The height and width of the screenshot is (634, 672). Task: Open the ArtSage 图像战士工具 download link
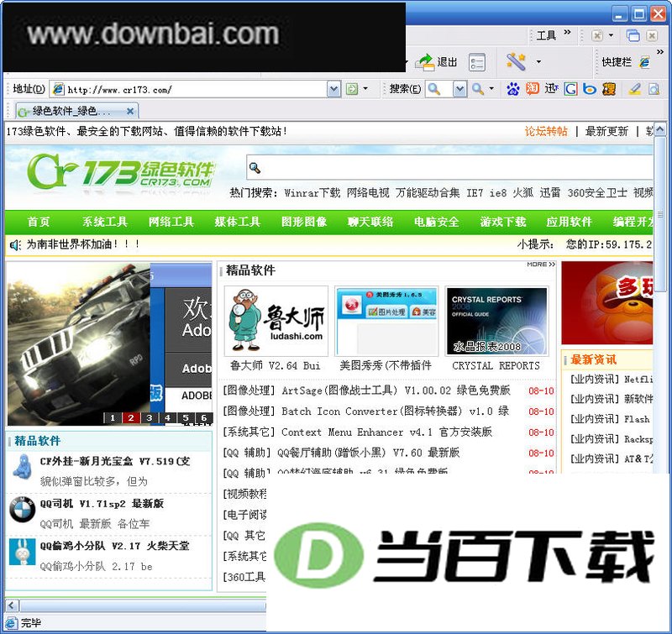pyautogui.click(x=396, y=390)
